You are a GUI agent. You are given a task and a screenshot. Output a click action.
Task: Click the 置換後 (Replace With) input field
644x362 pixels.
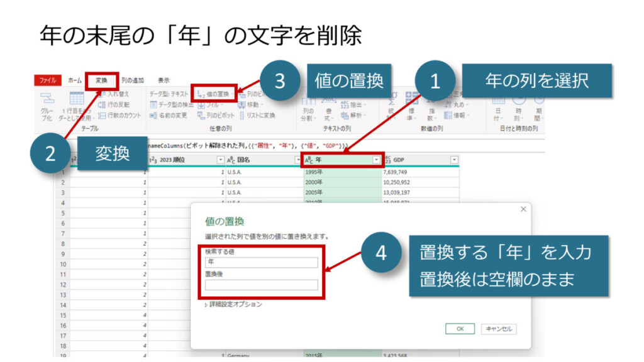261,285
